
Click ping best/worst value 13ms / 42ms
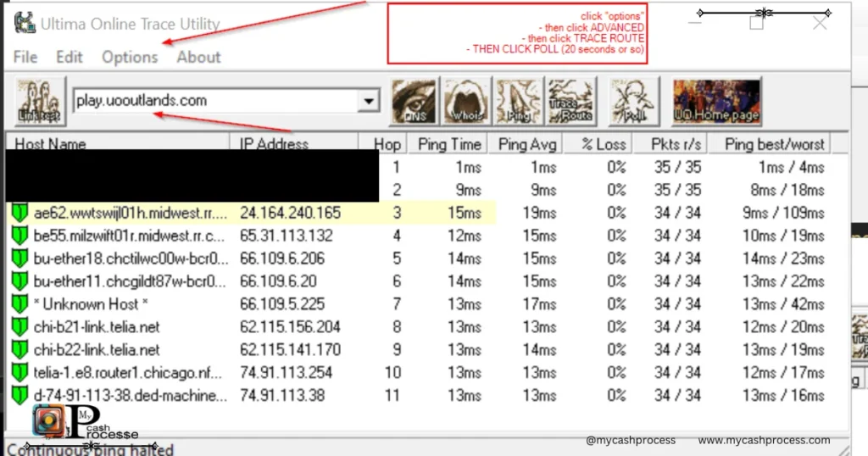[782, 303]
